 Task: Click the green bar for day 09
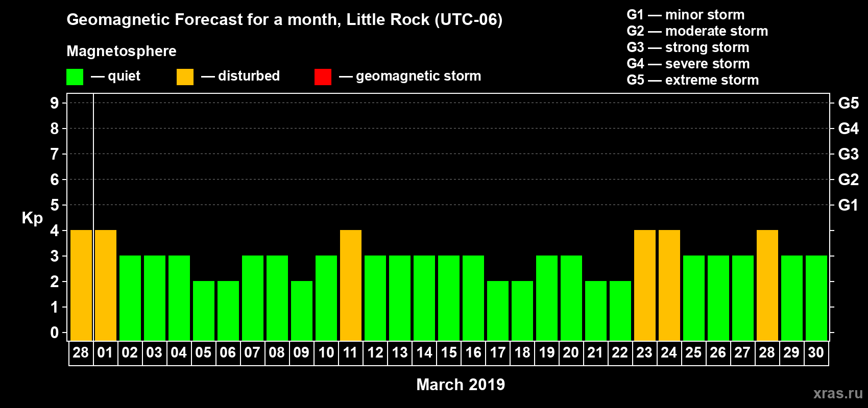click(302, 311)
